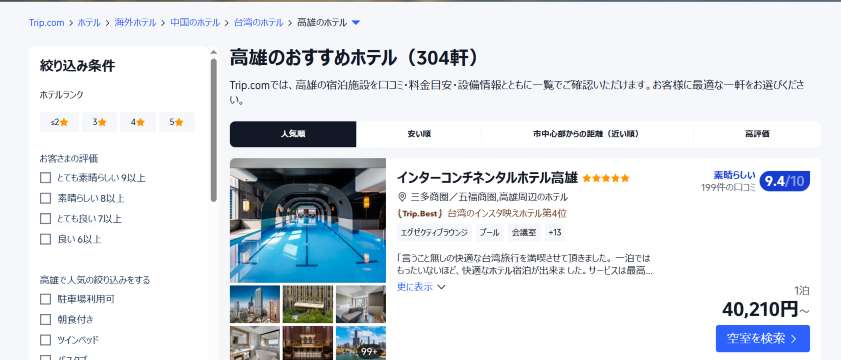This screenshot has height=360, width=841.
Task: Select the 安い順 sort tab
Action: click(x=419, y=134)
